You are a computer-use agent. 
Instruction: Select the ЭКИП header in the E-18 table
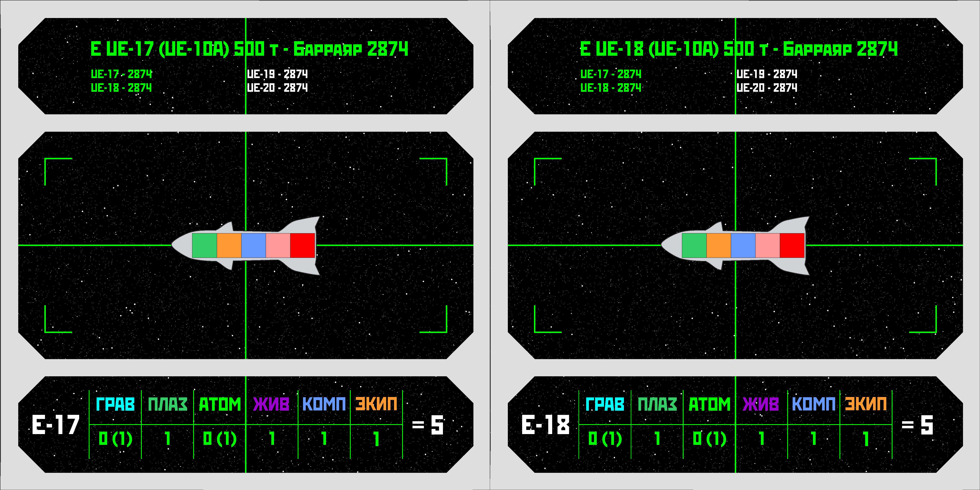click(x=866, y=404)
